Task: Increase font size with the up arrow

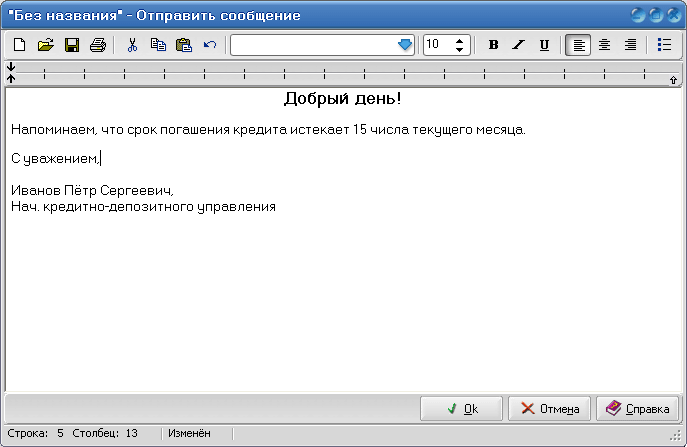Action: tap(459, 41)
